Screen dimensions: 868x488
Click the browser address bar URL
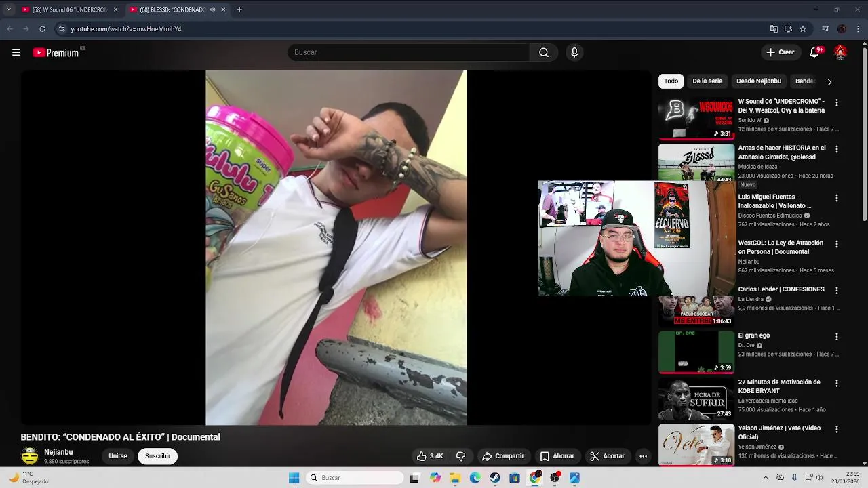pos(126,29)
